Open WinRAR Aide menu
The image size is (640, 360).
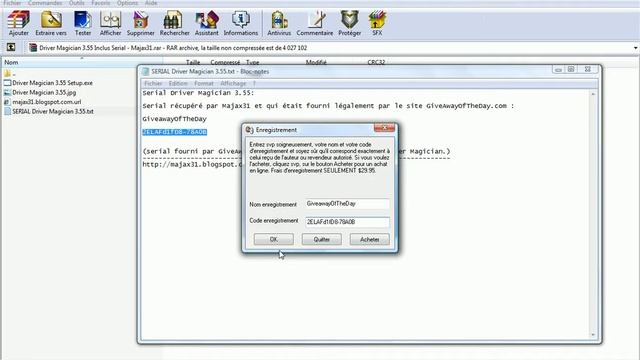point(151,3)
